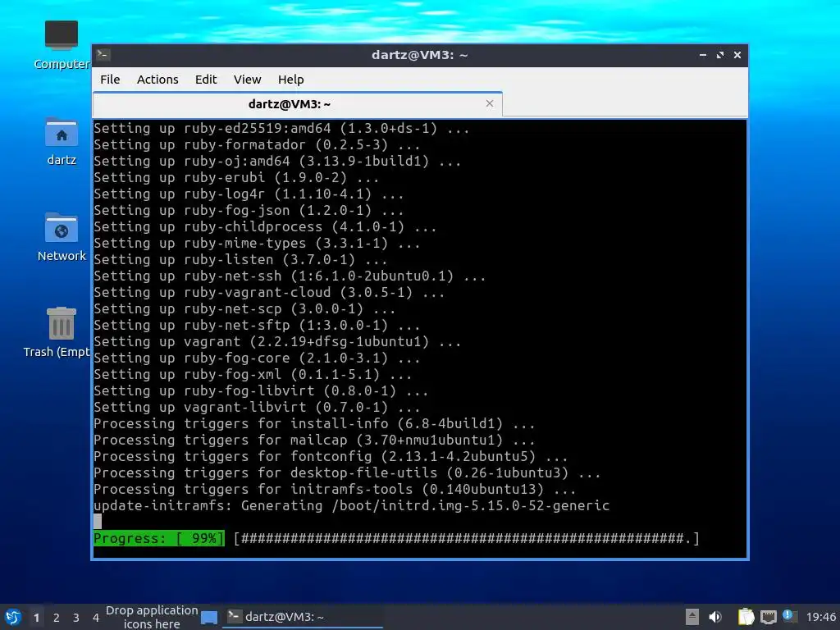840x630 pixels.
Task: Close the dartz@VM3 terminal tab
Action: point(489,103)
